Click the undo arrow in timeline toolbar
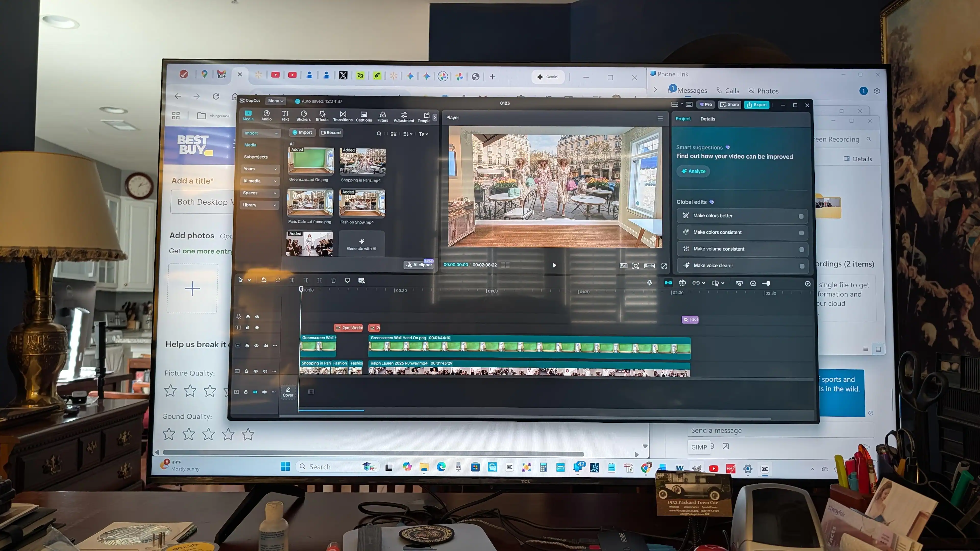980x551 pixels. coord(264,280)
